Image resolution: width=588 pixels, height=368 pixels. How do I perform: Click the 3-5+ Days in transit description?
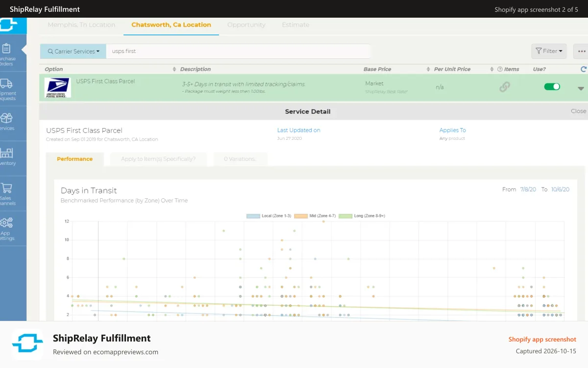point(244,84)
